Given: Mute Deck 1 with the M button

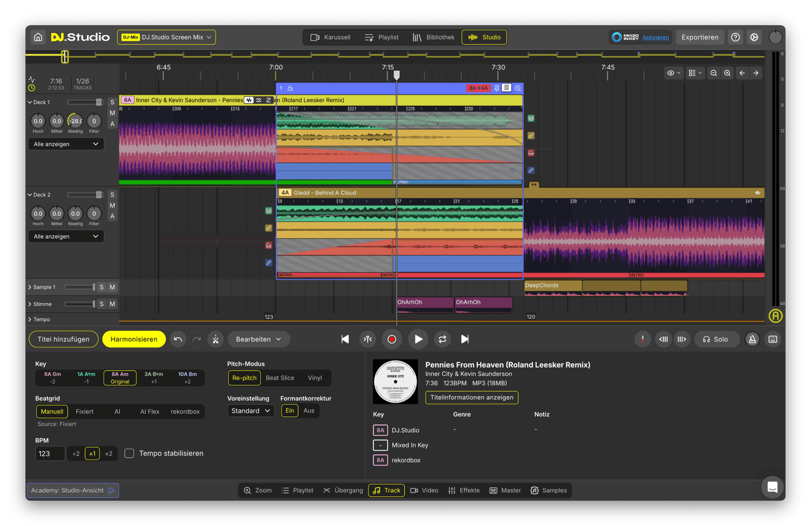Looking at the screenshot, I should (112, 113).
